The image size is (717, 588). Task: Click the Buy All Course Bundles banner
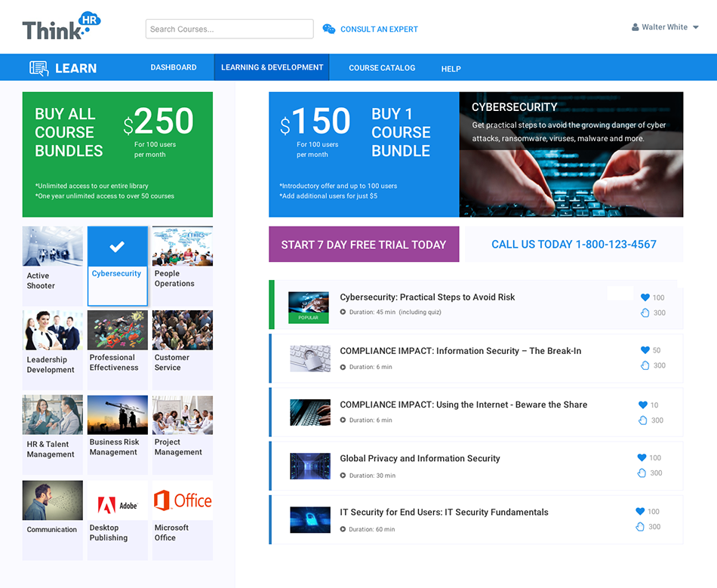click(118, 154)
